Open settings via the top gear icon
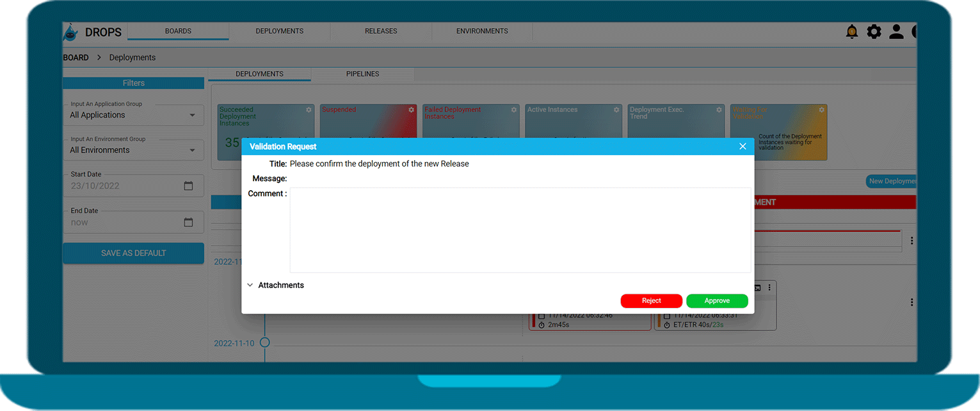 pyautogui.click(x=874, y=31)
